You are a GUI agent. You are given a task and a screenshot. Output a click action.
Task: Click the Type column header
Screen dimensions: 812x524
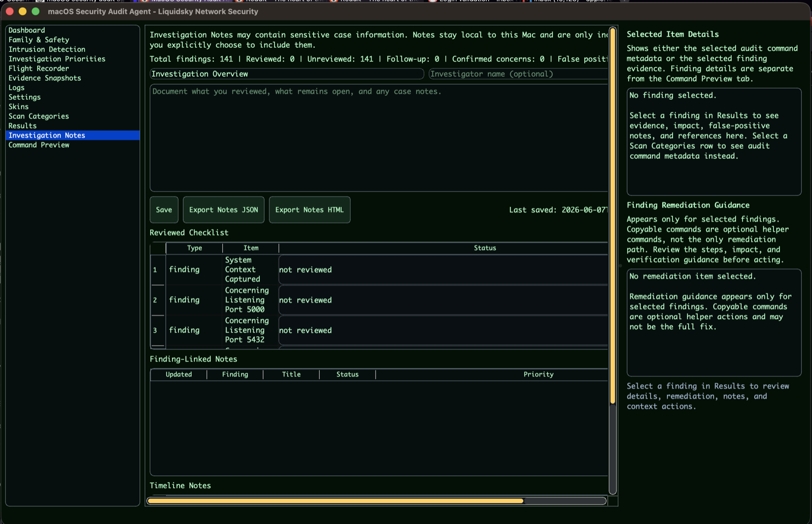[x=194, y=248]
